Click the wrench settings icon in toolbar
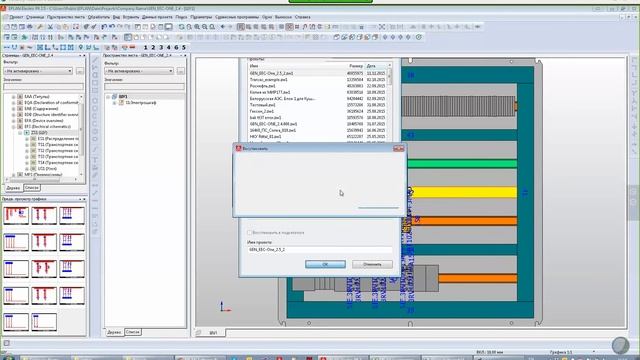Screen dimensions: 640x360 pyautogui.click(x=40, y=27)
